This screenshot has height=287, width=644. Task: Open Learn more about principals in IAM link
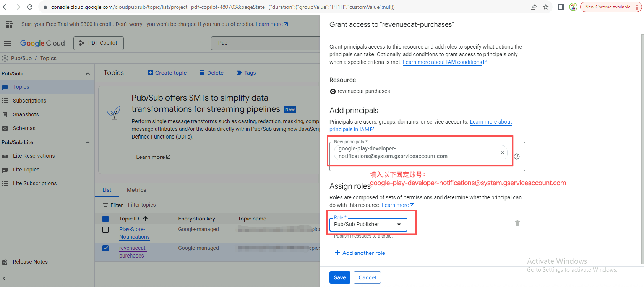(x=420, y=126)
